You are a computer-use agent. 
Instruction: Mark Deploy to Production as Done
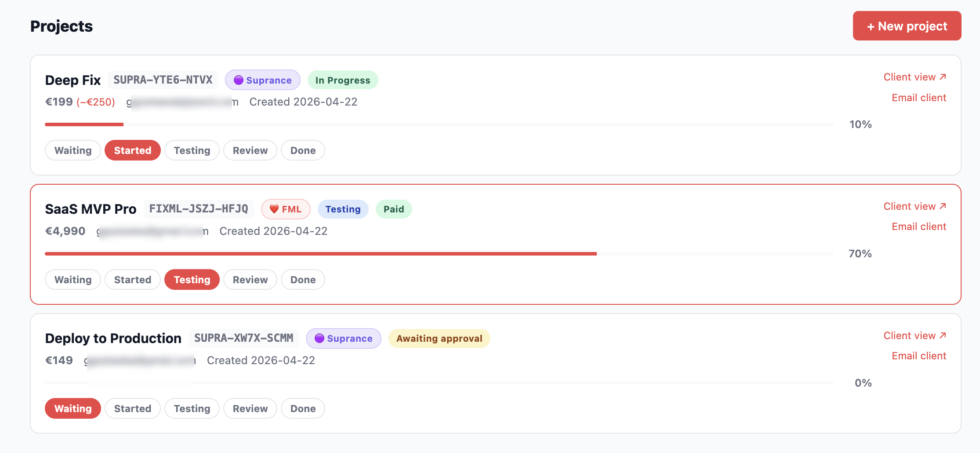click(303, 409)
